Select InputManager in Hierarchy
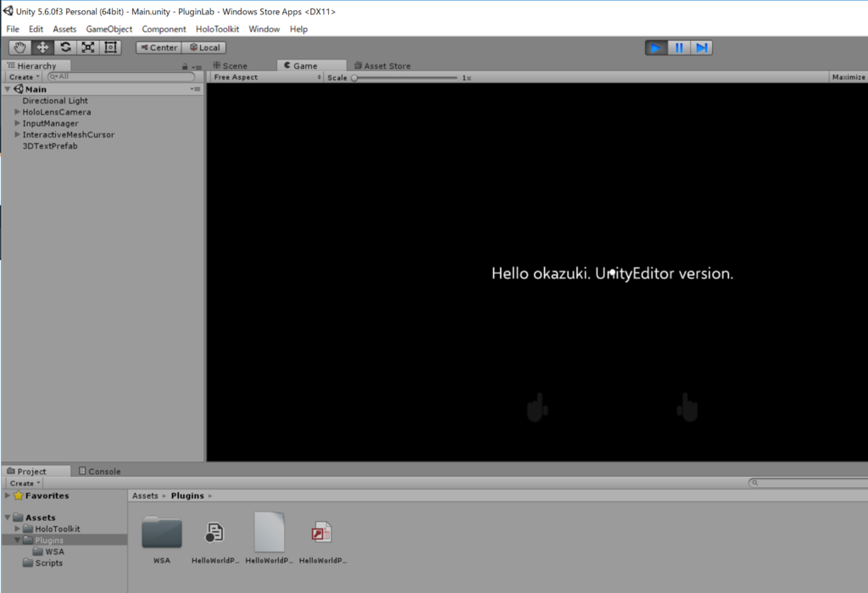Screen dimensions: 868x593 coord(50,124)
